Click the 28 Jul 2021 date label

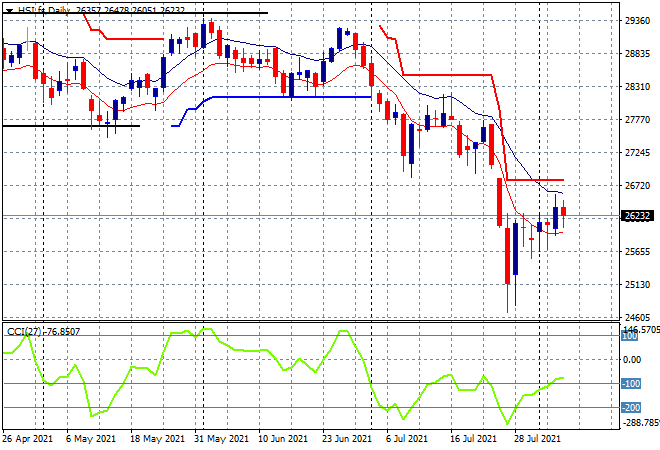pos(538,439)
